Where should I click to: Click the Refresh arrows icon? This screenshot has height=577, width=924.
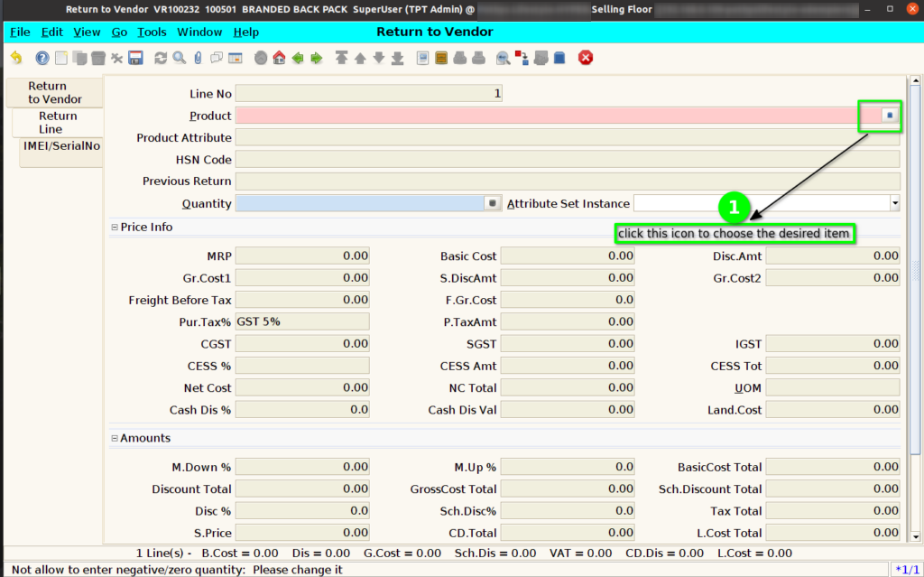click(161, 58)
